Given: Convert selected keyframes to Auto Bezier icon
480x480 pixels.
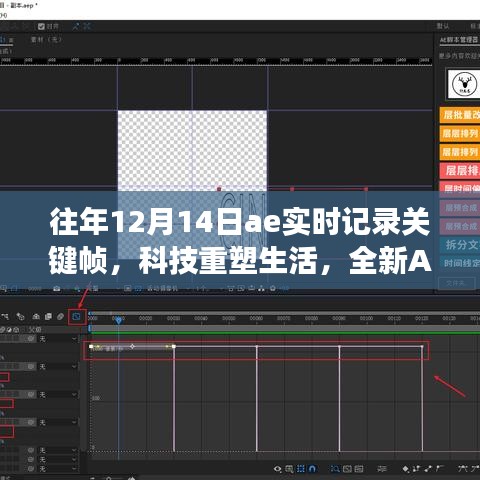Looking at the screenshot, I should (x=440, y=469).
